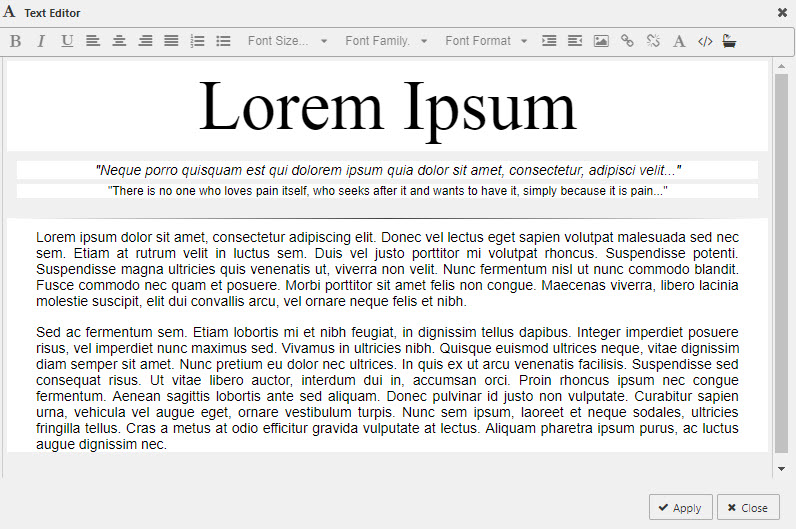Insert a bulleted list

tap(223, 41)
